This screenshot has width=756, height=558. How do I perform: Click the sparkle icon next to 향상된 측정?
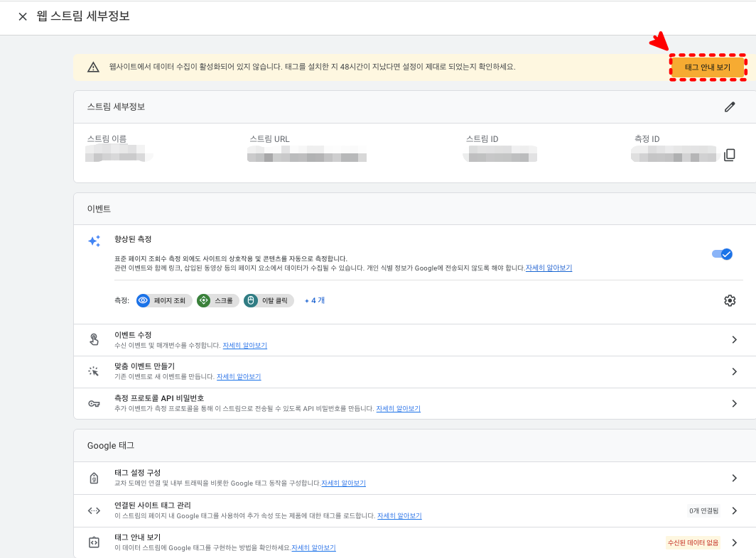(x=93, y=241)
